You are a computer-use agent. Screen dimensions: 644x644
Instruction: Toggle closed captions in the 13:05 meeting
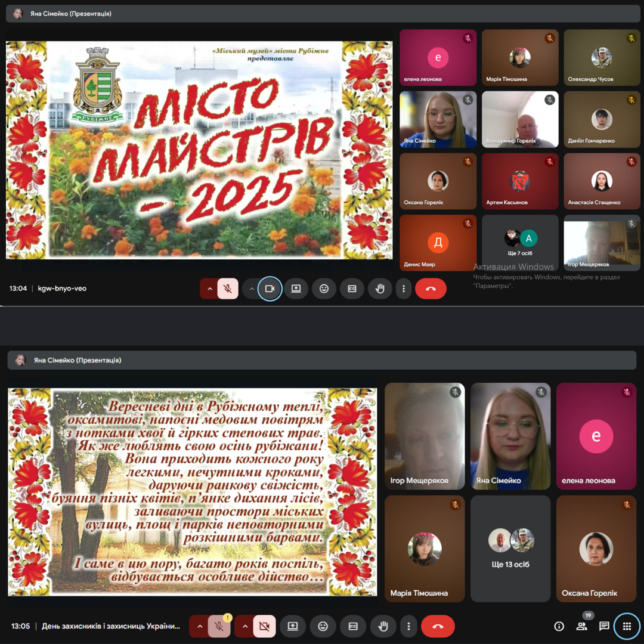[x=353, y=626]
